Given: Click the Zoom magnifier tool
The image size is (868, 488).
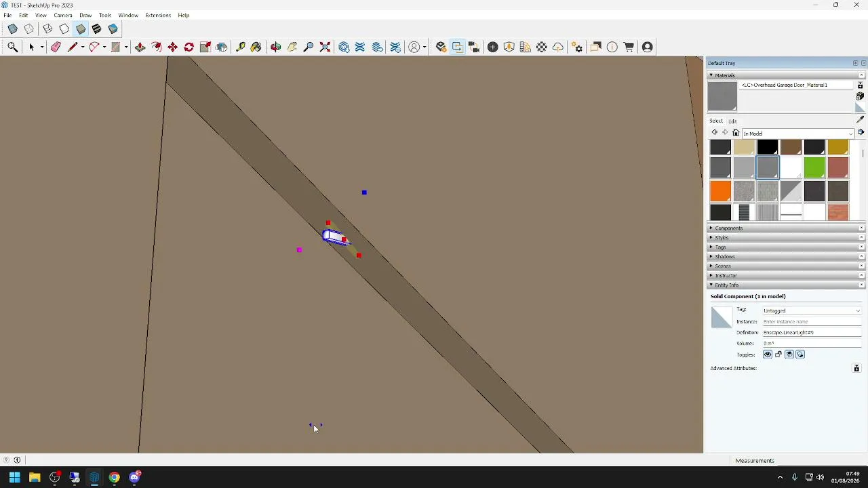Looking at the screenshot, I should click(x=309, y=47).
